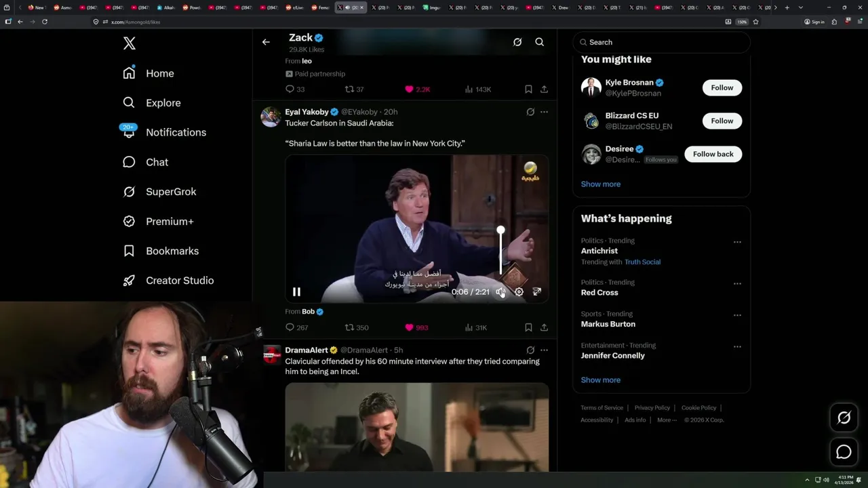The width and height of the screenshot is (868, 488).
Task: Reply to the post with 33 replies
Action: coord(295,89)
